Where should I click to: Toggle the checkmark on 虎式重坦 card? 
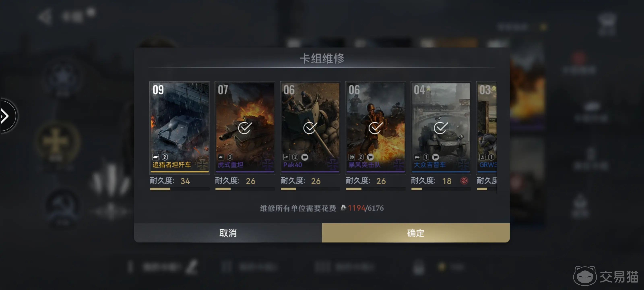[x=245, y=128]
